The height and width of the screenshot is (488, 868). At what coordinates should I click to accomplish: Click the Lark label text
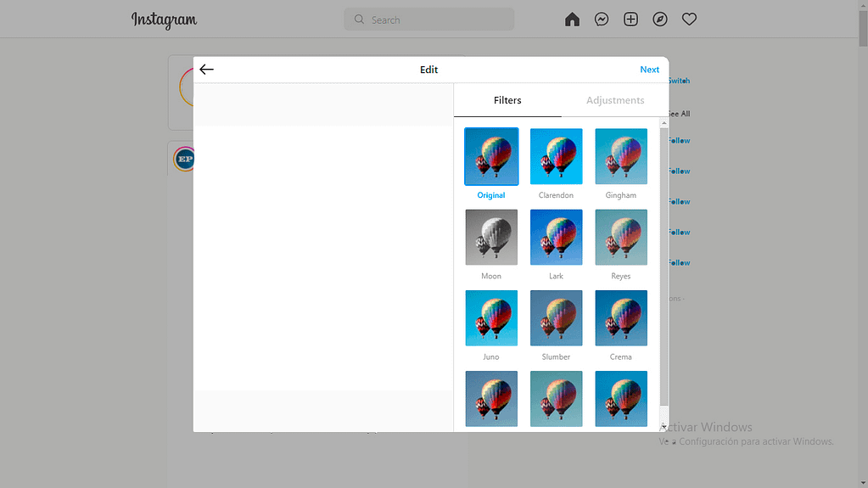(556, 276)
